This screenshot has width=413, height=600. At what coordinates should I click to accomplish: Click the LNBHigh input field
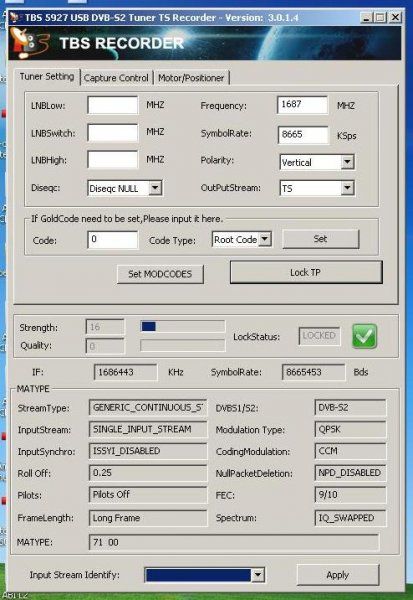pyautogui.click(x=113, y=160)
